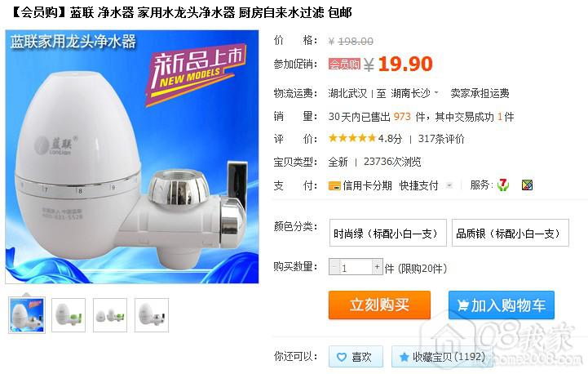588x374 pixels.
Task: Click the credit card installment icon
Action: [334, 185]
